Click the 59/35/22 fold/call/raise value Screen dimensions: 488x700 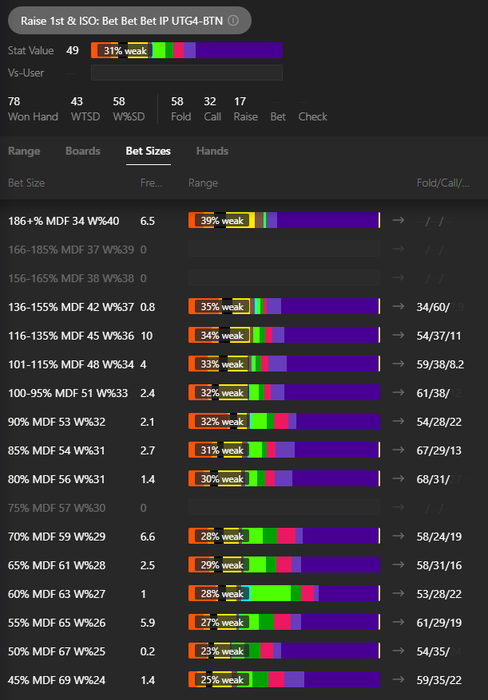click(439, 680)
